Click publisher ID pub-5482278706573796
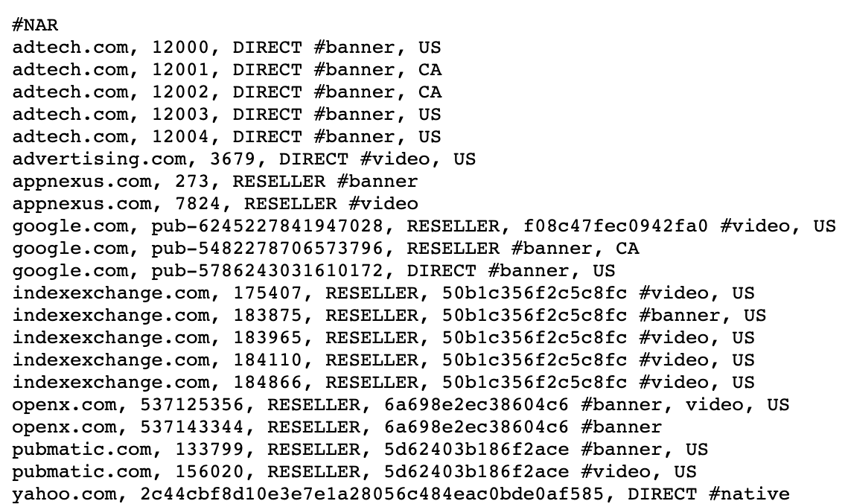Image resolution: width=845 pixels, height=504 pixels. 268,249
